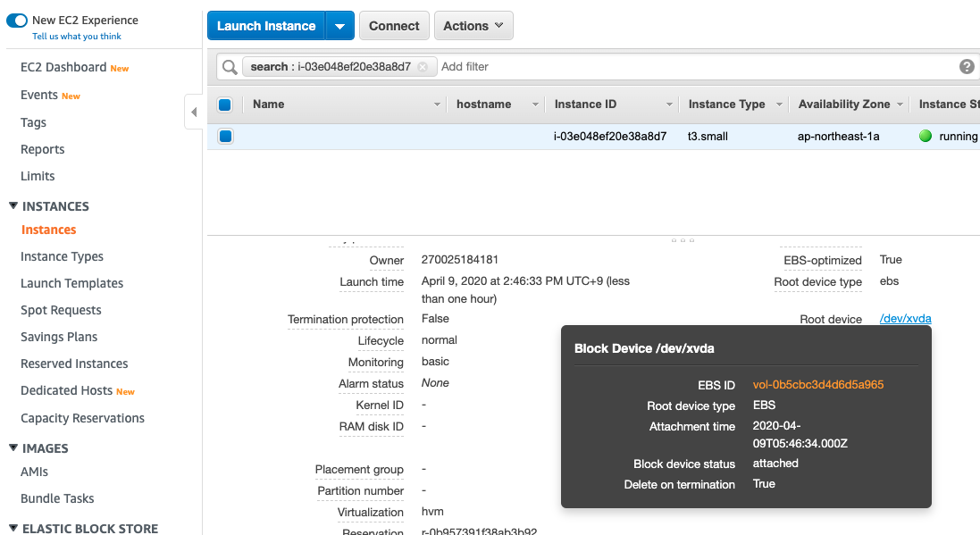Uncheck the i-03e048ef20e38a8d7 row checkbox
The image size is (980, 535).
click(x=226, y=136)
